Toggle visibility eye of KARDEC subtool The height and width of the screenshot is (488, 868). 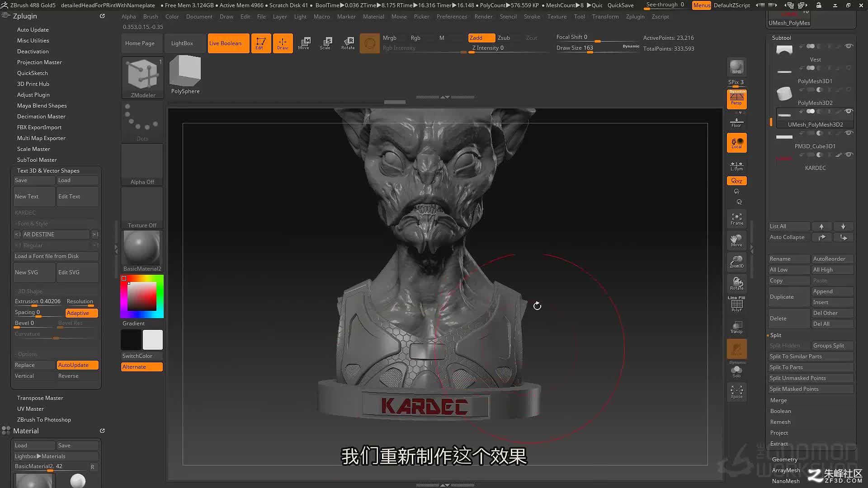pos(849,155)
